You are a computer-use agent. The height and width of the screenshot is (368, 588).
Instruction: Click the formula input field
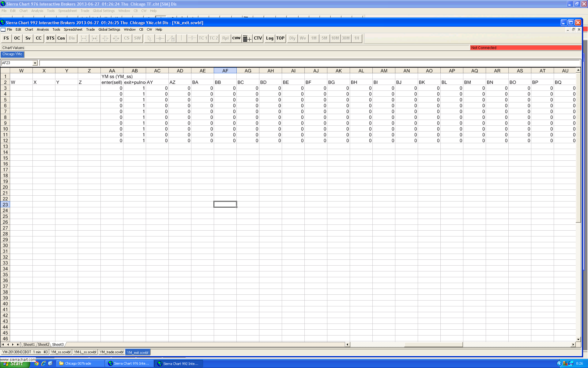[309, 63]
